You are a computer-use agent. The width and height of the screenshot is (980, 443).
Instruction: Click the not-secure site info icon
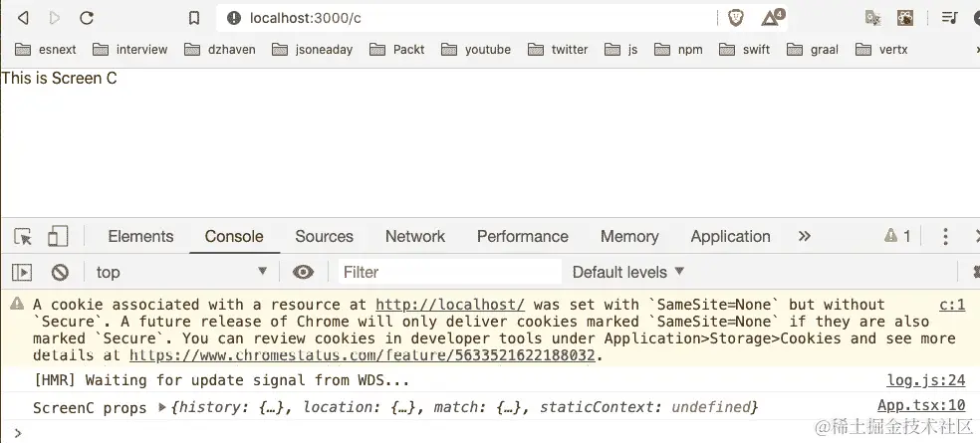(234, 18)
